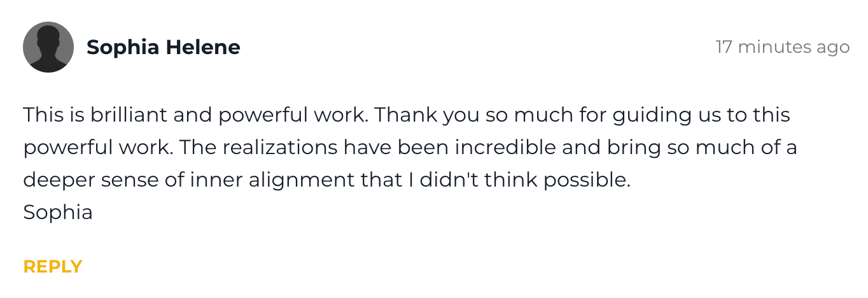Click Sophia Helene's profile avatar icon
This screenshot has width=868, height=298.
48,47
